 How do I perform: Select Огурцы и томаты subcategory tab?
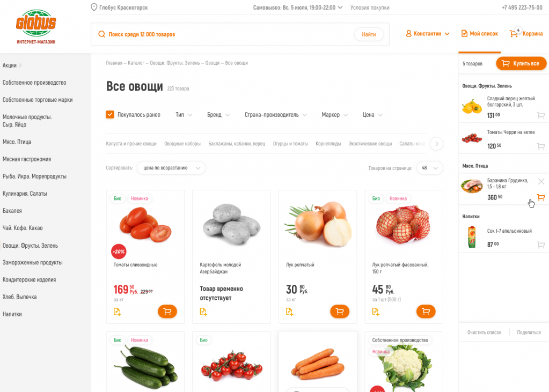click(x=290, y=144)
